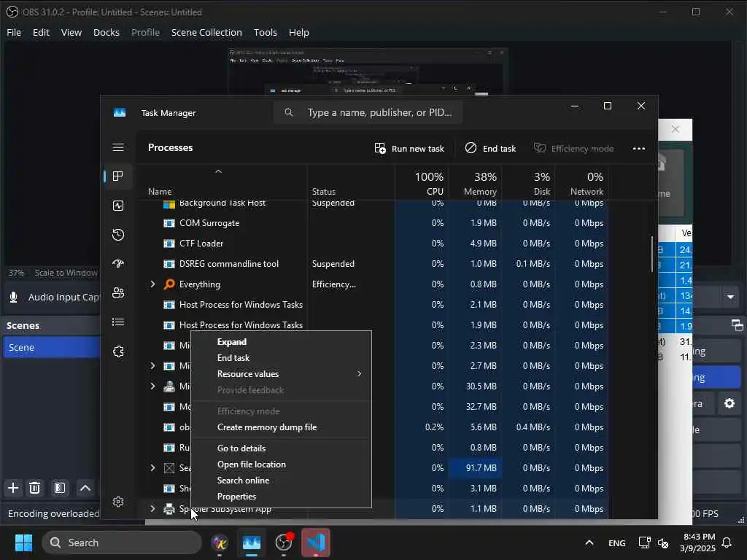Screen dimensions: 747x560
Task: Select Open file location
Action: click(x=281, y=464)
